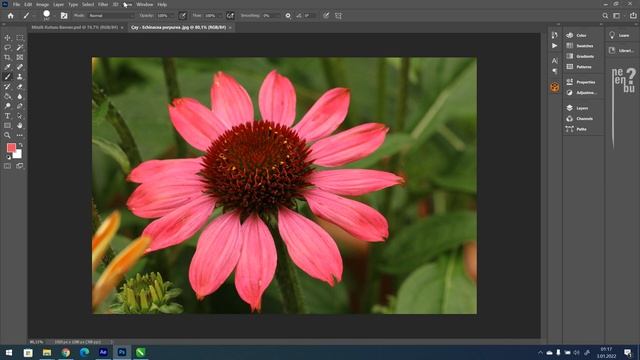
Task: Open the Swatches panel
Action: [x=581, y=46]
